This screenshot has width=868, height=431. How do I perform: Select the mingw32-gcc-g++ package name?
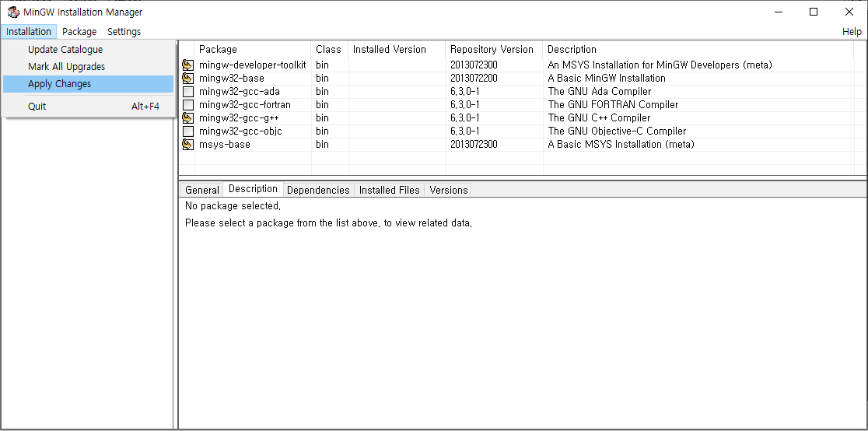click(239, 118)
